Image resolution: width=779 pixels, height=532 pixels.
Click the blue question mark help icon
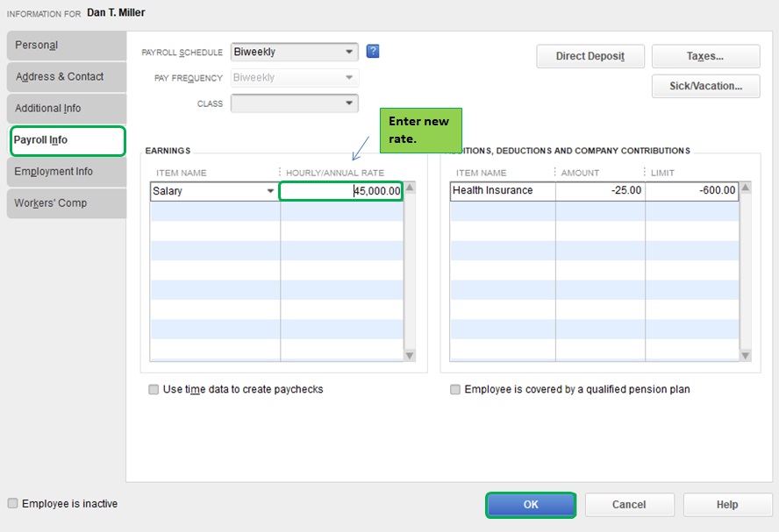coord(373,52)
